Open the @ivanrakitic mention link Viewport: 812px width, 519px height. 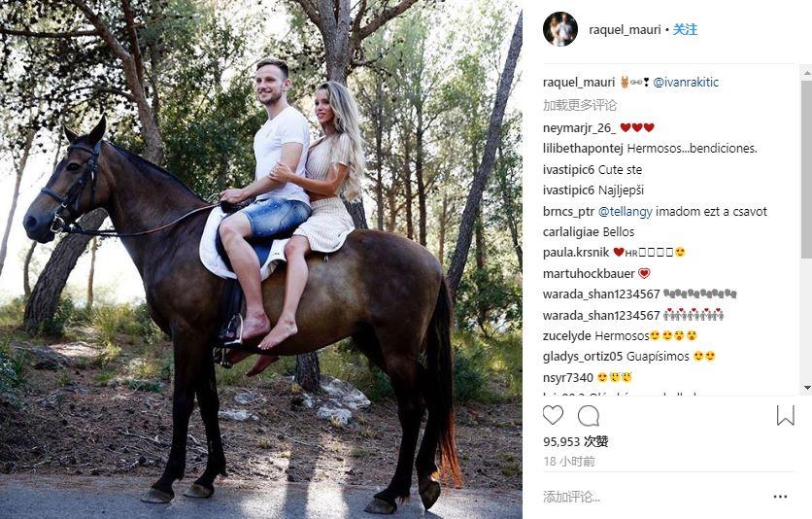pyautogui.click(x=686, y=82)
